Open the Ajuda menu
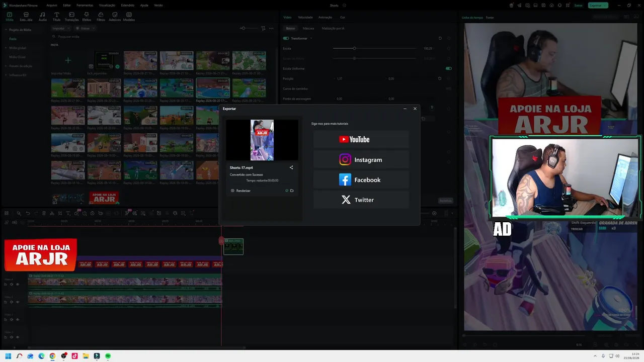The width and height of the screenshot is (644, 362). [144, 5]
